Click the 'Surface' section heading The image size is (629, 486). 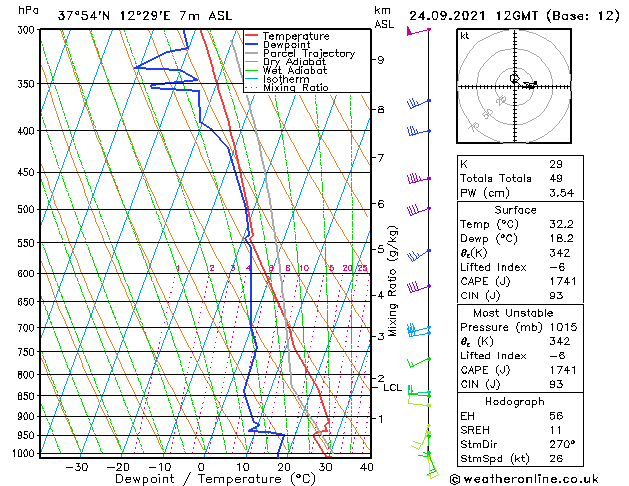pos(515,210)
